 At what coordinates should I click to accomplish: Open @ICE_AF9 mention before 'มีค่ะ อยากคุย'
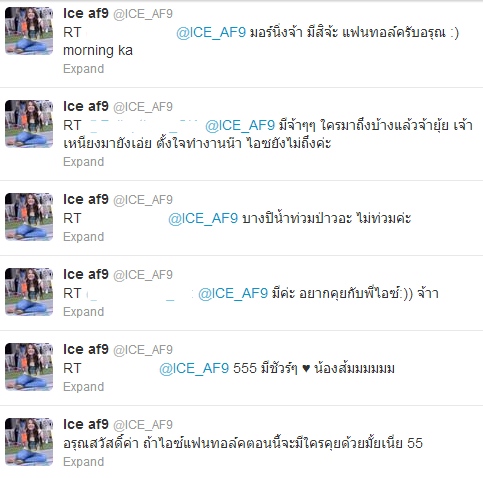pos(233,293)
